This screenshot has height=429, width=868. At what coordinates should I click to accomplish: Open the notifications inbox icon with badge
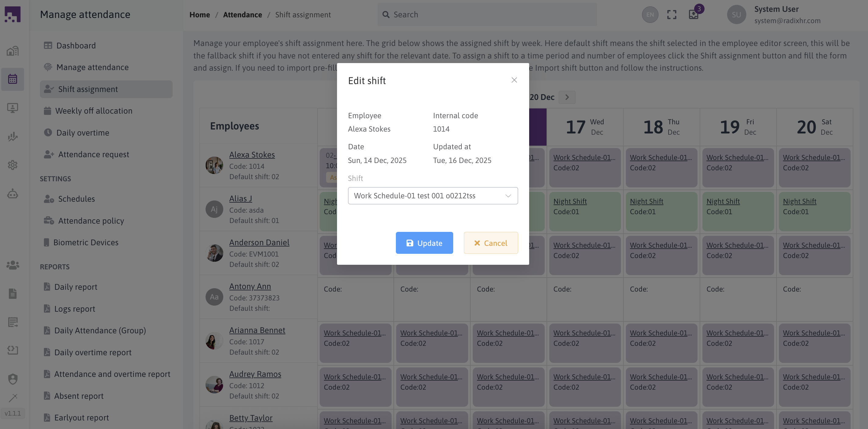[x=694, y=15]
